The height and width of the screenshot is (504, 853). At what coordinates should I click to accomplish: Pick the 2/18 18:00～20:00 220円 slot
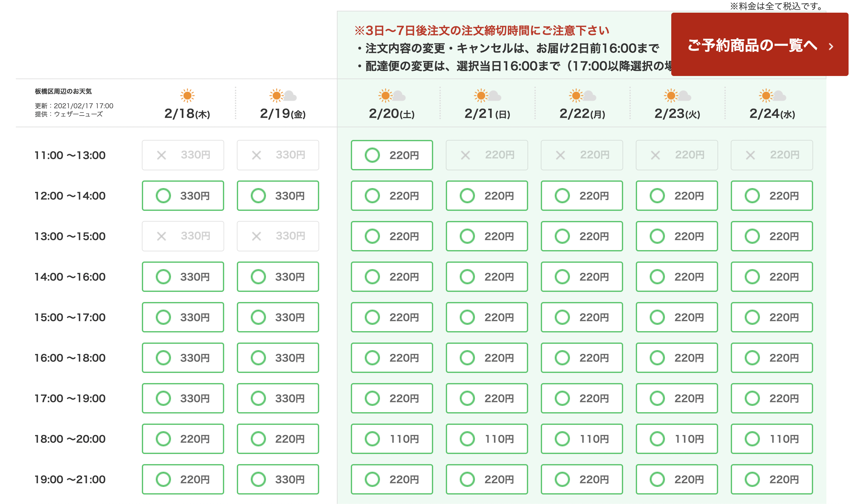[x=183, y=439]
